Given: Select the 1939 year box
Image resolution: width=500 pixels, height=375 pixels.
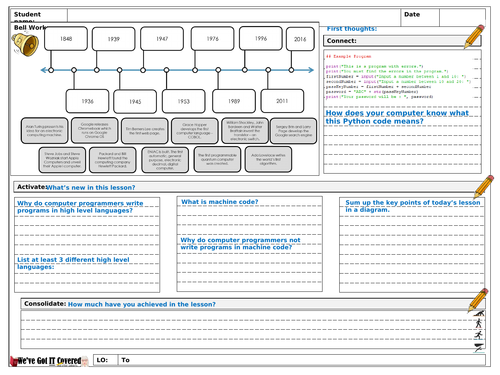Looking at the screenshot, I should tap(114, 39).
